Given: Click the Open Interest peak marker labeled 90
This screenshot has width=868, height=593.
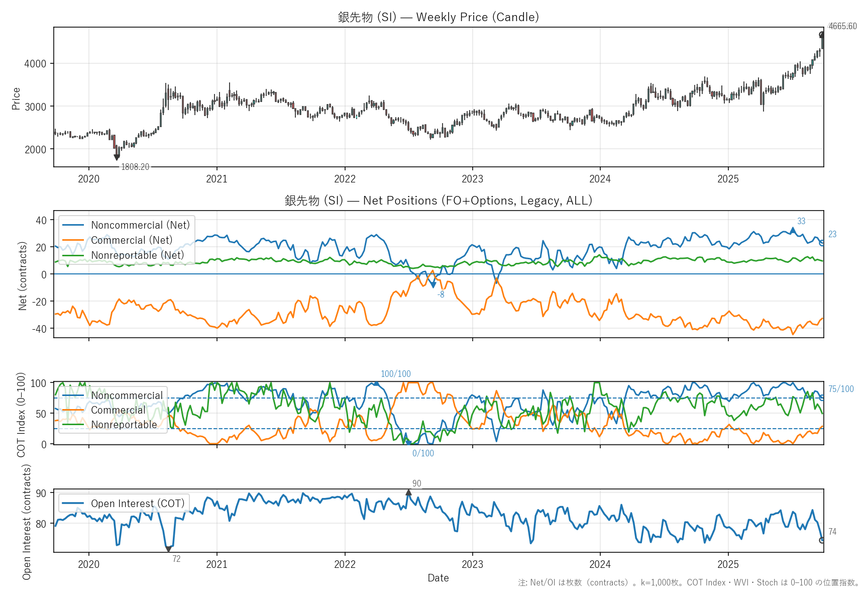Looking at the screenshot, I should (x=408, y=492).
